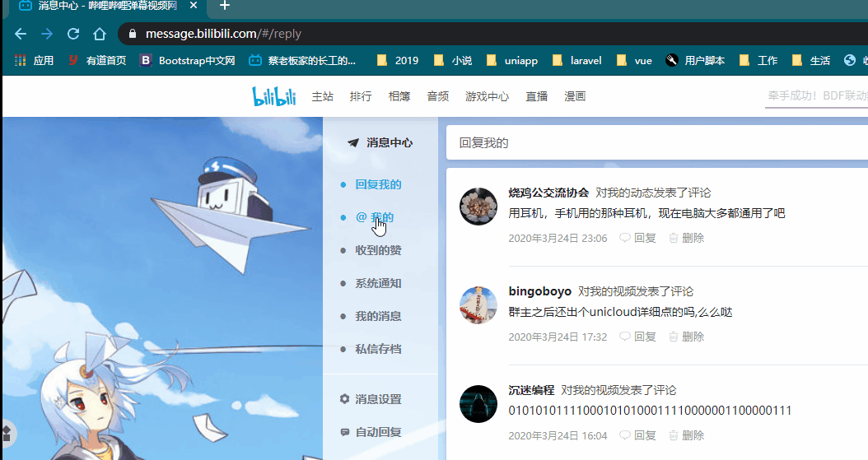The image size is (868, 460).
Task: Click the lock icon in the address bar
Action: 133,34
